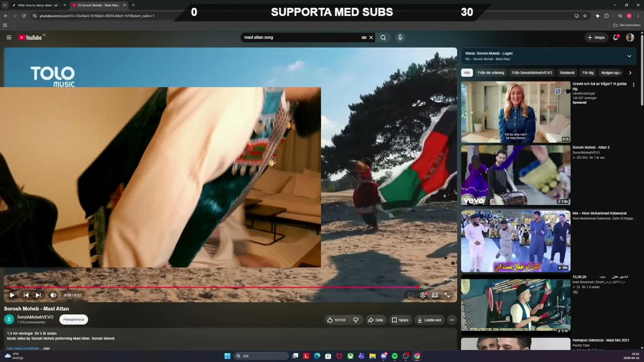Seek on the red video progress bar
644x362 pixels.
[230, 288]
